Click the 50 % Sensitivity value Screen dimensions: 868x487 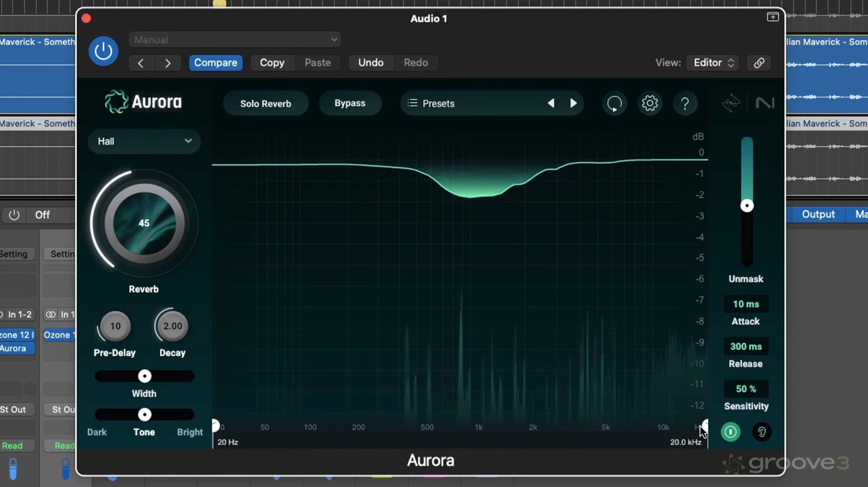[746, 389]
